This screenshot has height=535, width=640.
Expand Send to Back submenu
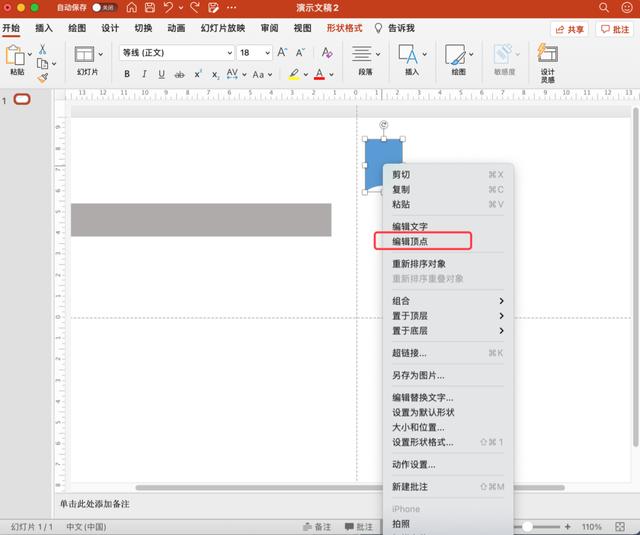click(x=447, y=331)
